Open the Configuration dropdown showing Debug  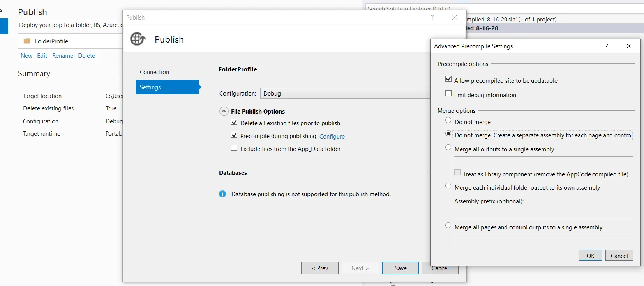345,94
